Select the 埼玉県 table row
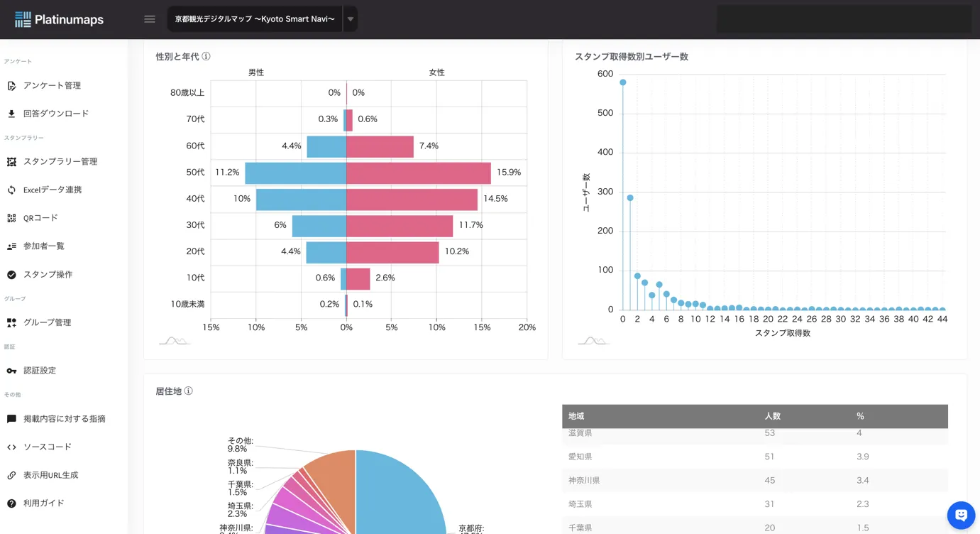Image resolution: width=980 pixels, height=534 pixels. point(755,504)
